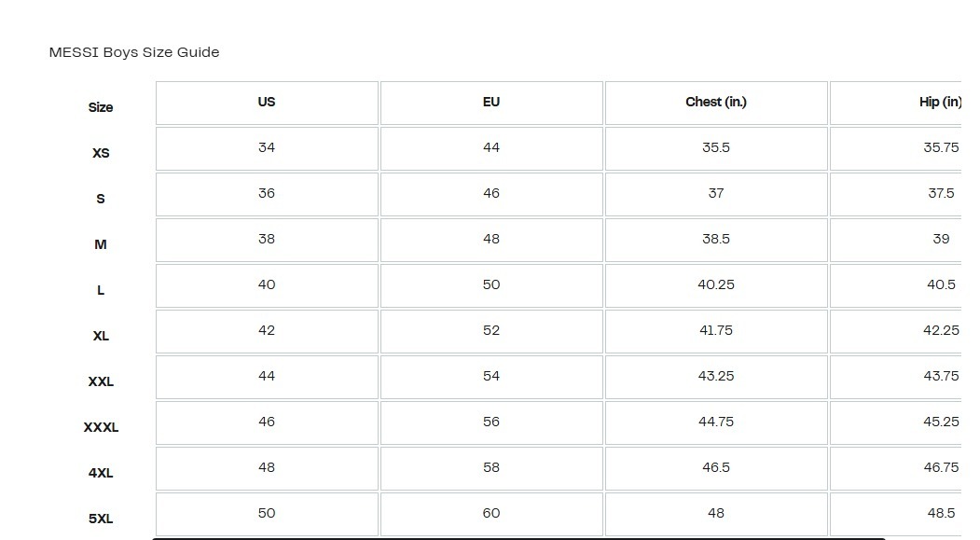This screenshot has width=980, height=540.
Task: Click chest value 44.75 for XXXL
Action: pyautogui.click(x=716, y=422)
